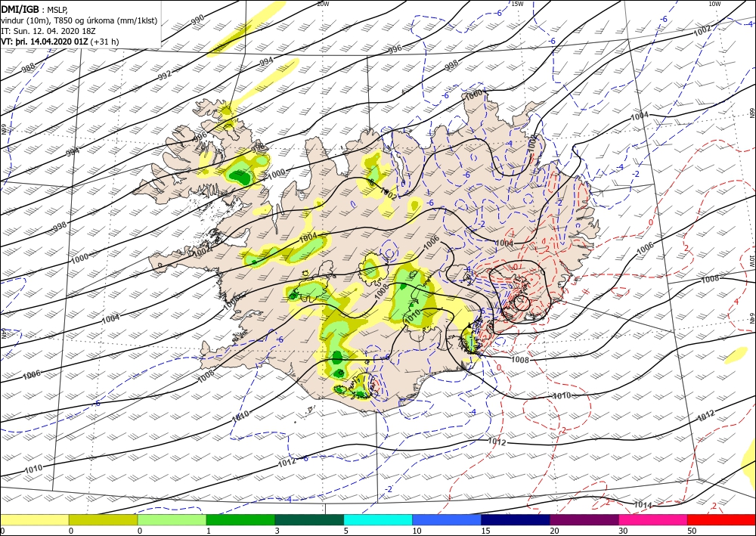The height and width of the screenshot is (536, 756).
Task: Click the red swatch ending the color legend
Action: pos(722,519)
